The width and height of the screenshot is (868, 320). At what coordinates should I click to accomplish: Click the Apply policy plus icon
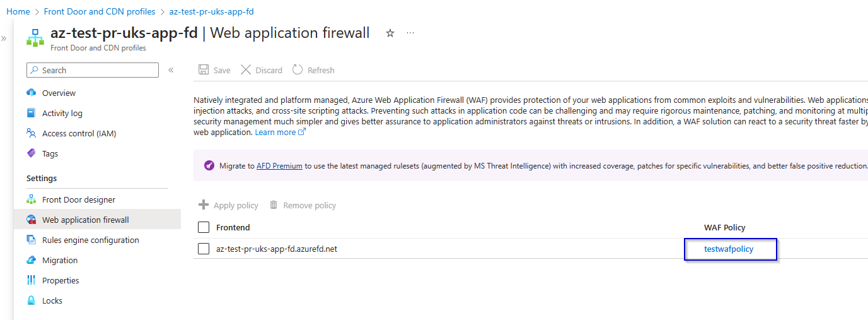(204, 204)
